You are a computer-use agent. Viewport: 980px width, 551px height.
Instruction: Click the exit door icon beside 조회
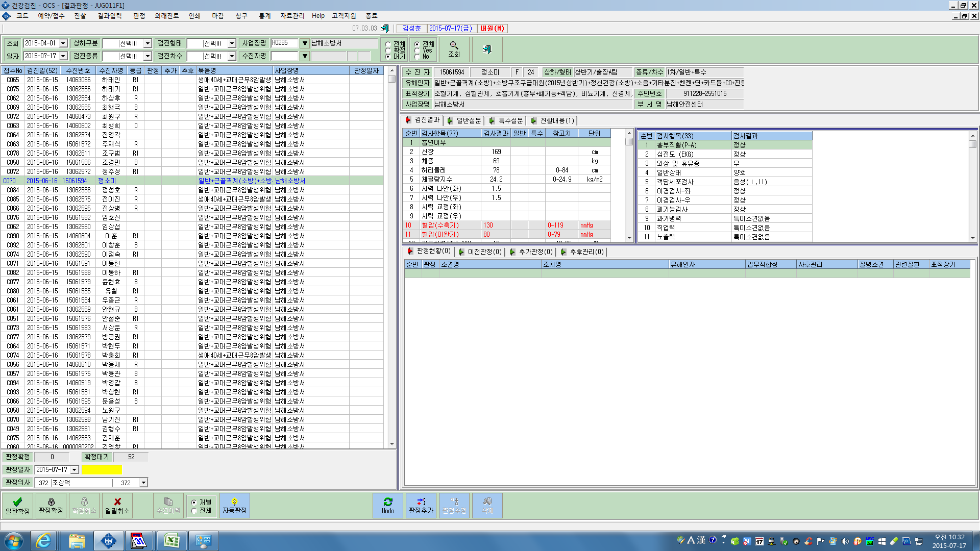487,49
